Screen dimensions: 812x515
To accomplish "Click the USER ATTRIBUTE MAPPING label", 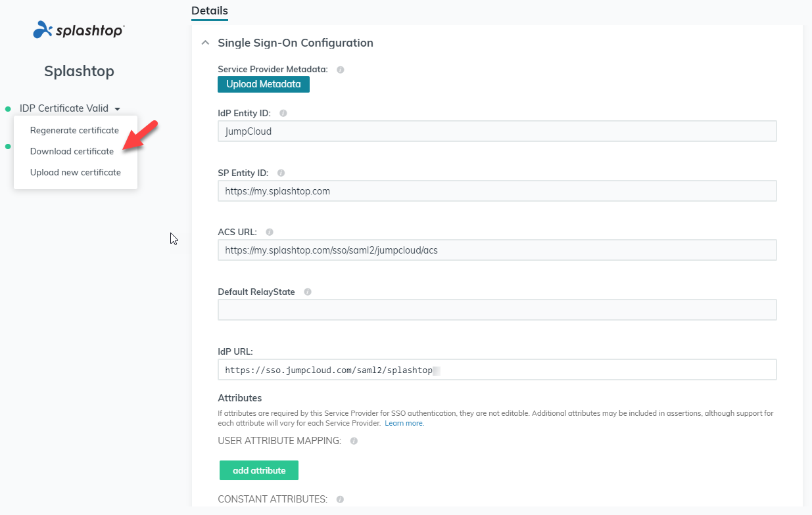I will 279,441.
